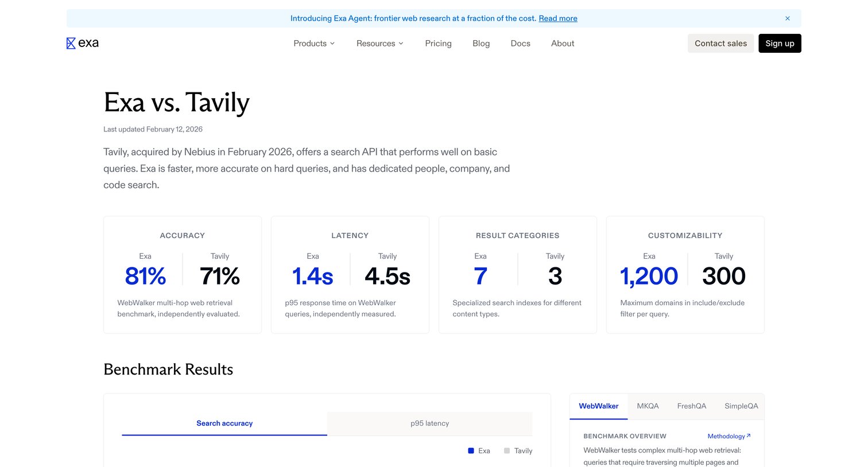The height and width of the screenshot is (467, 868).
Task: Switch to the MKQA benchmark tab
Action: click(648, 406)
